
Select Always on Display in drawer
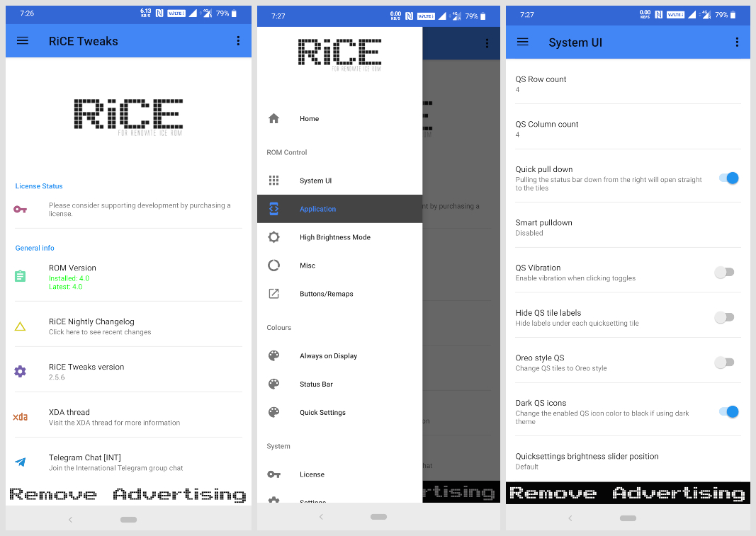[x=339, y=355]
